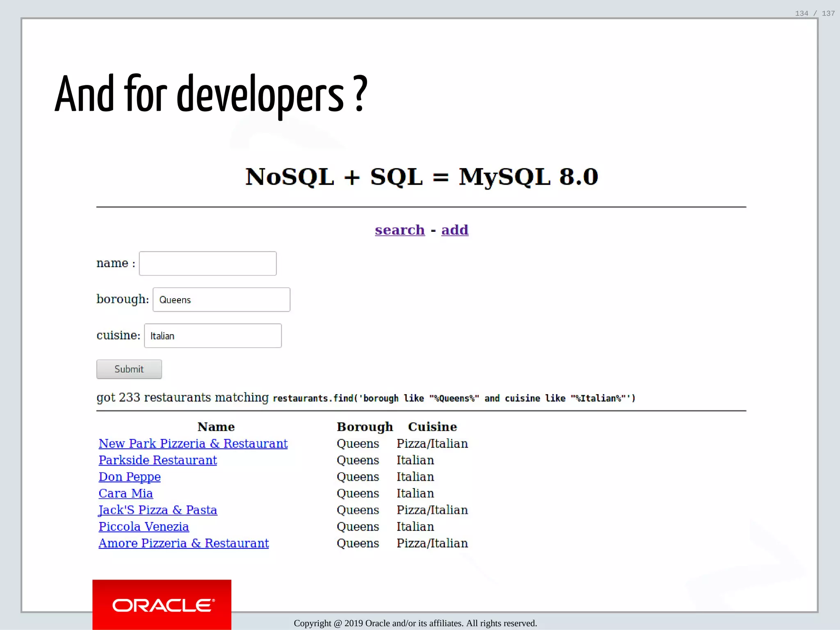Click Queens borough in Amore Pizzeria row

358,543
